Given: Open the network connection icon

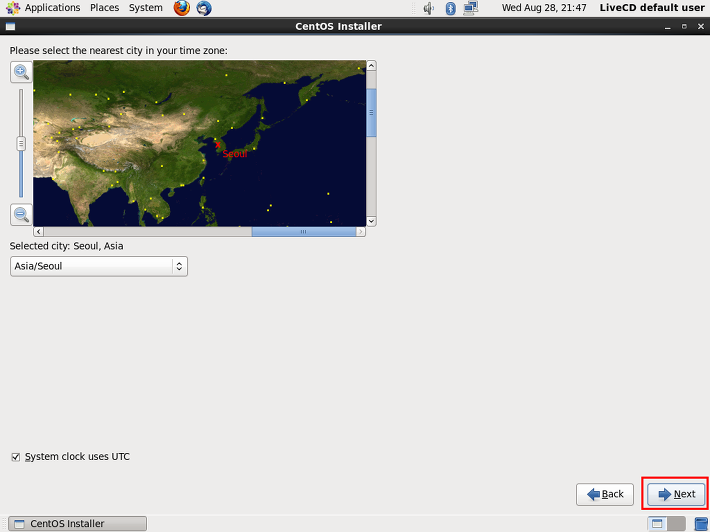Looking at the screenshot, I should coord(471,8).
